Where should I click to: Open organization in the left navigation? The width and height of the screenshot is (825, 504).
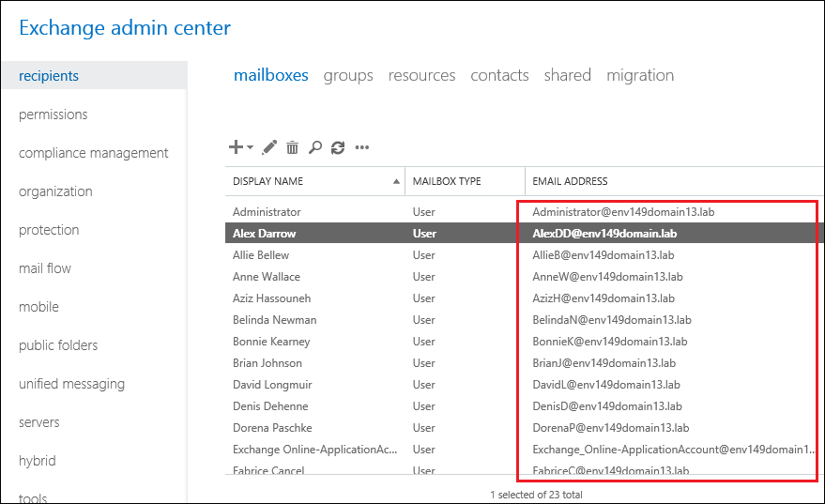coord(55,191)
